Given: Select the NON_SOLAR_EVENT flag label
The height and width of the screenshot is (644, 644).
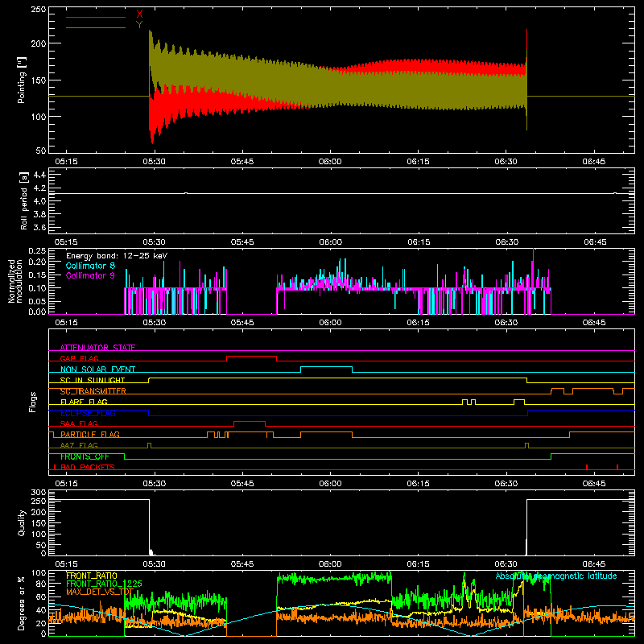Looking at the screenshot, I should [x=97, y=369].
